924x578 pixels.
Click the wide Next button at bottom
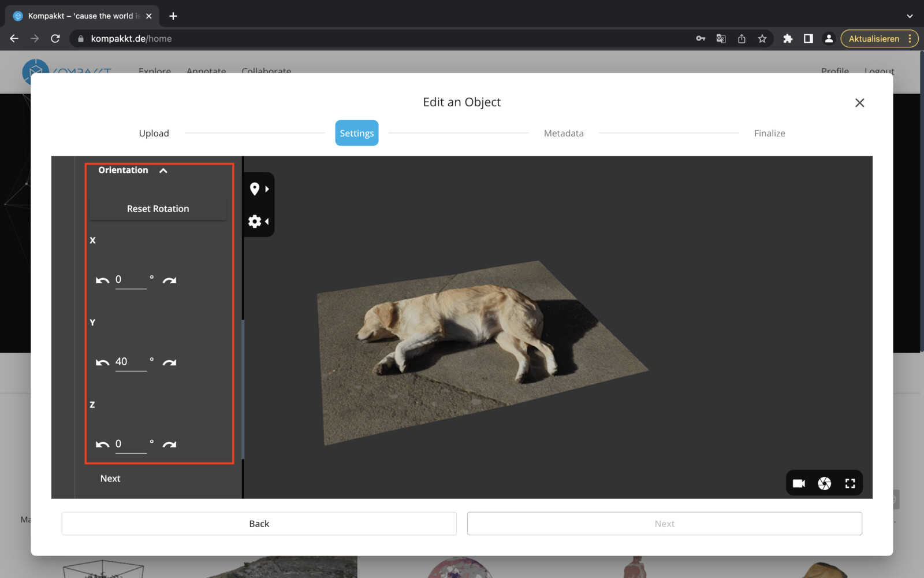pos(665,524)
